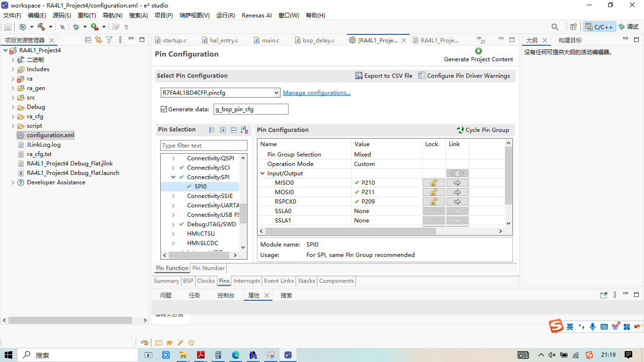
Task: Open the main.c editor tab
Action: (266, 41)
